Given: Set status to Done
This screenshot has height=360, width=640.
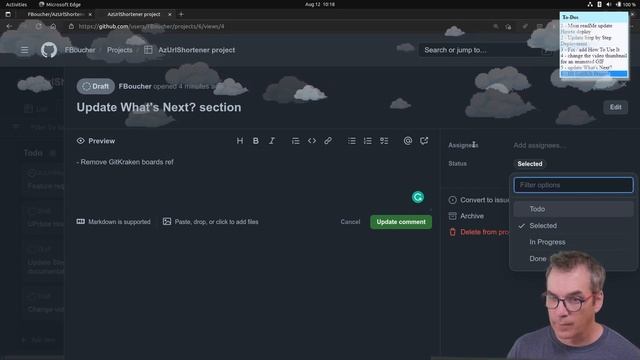Looking at the screenshot, I should tap(538, 259).
